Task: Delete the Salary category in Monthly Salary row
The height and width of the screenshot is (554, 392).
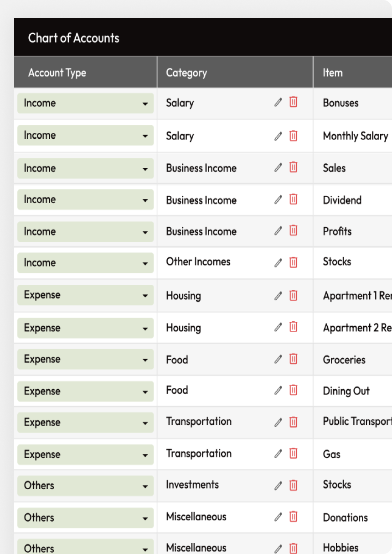Action: [x=294, y=136]
